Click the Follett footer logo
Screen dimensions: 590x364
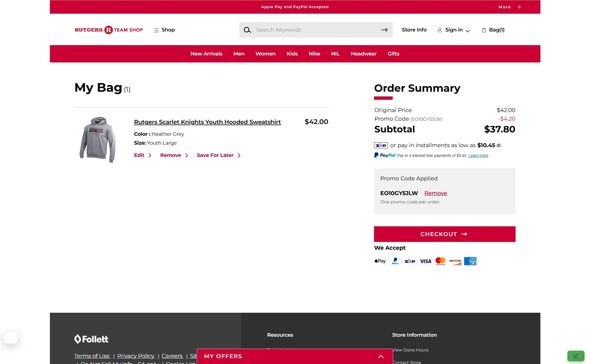point(91,339)
